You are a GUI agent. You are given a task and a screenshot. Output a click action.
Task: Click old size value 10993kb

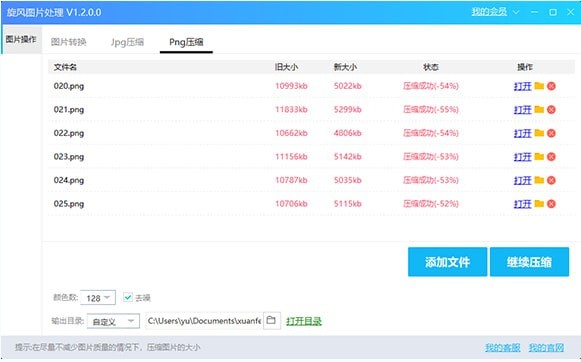coord(291,86)
